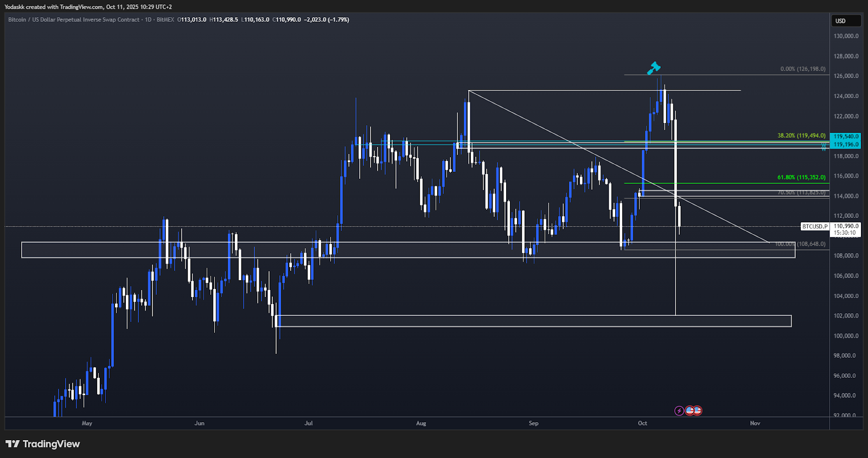Image resolution: width=868 pixels, height=458 pixels.
Task: Click the high value H113,428.5
Action: click(x=224, y=20)
